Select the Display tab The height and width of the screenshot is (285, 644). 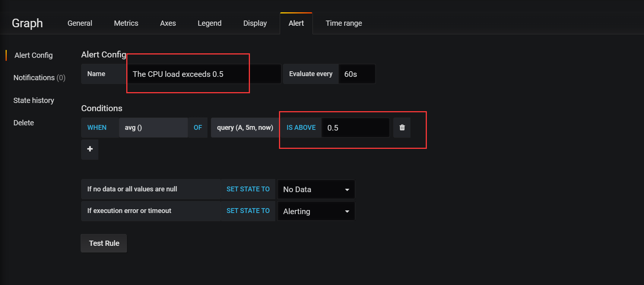pyautogui.click(x=255, y=23)
